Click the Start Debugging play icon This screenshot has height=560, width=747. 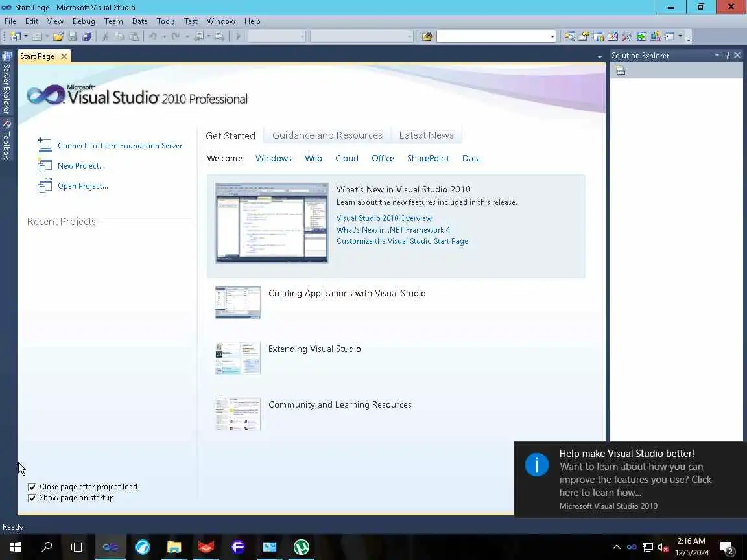click(x=238, y=36)
